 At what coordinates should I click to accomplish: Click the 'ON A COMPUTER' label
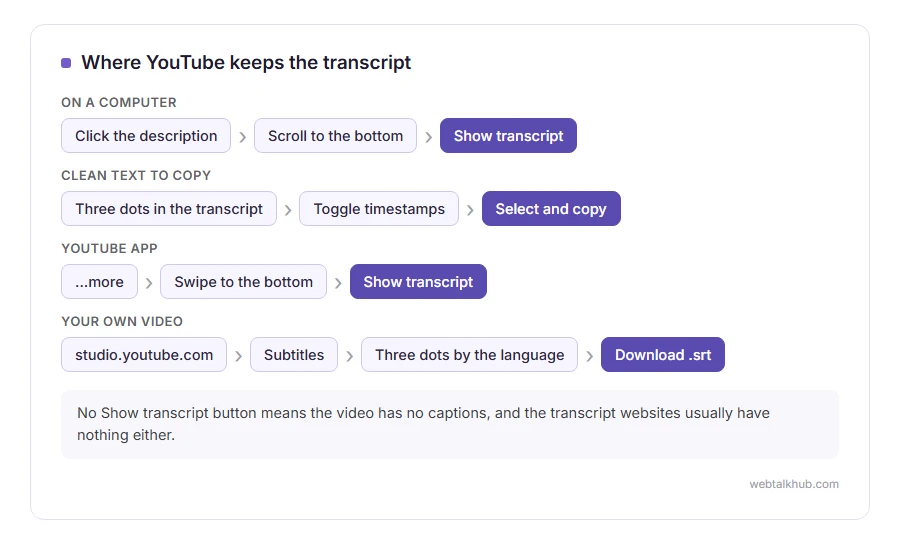click(x=119, y=103)
